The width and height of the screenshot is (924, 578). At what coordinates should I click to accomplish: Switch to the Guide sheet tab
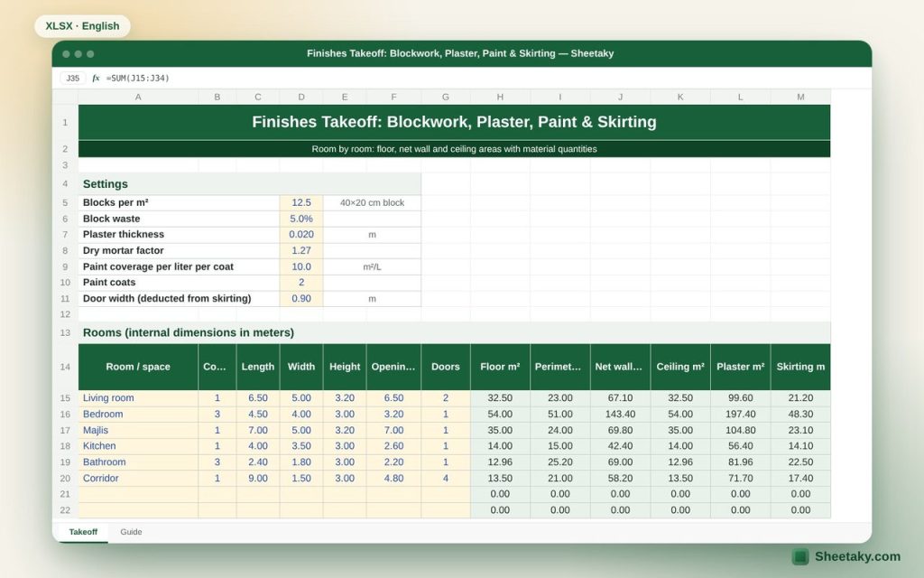(x=131, y=532)
